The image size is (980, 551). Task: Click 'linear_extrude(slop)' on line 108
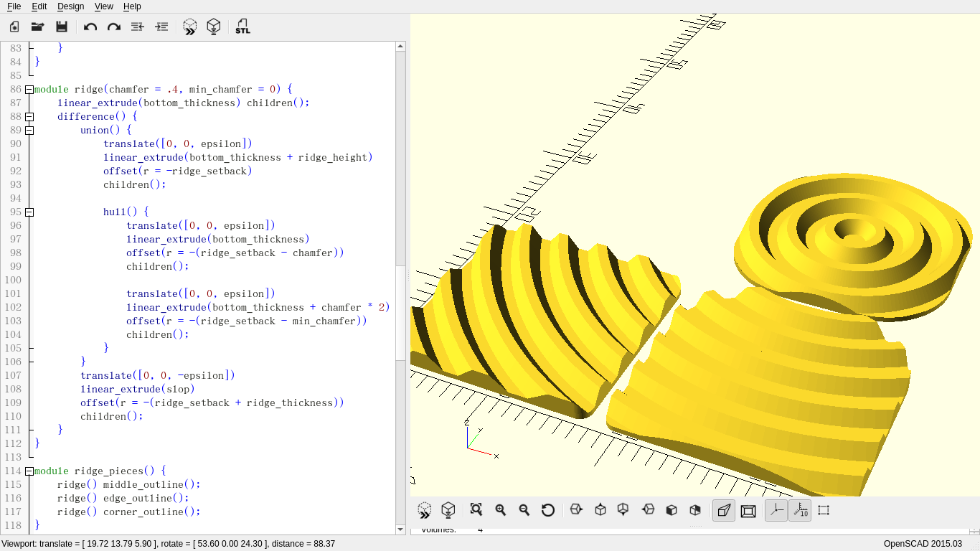pos(138,390)
